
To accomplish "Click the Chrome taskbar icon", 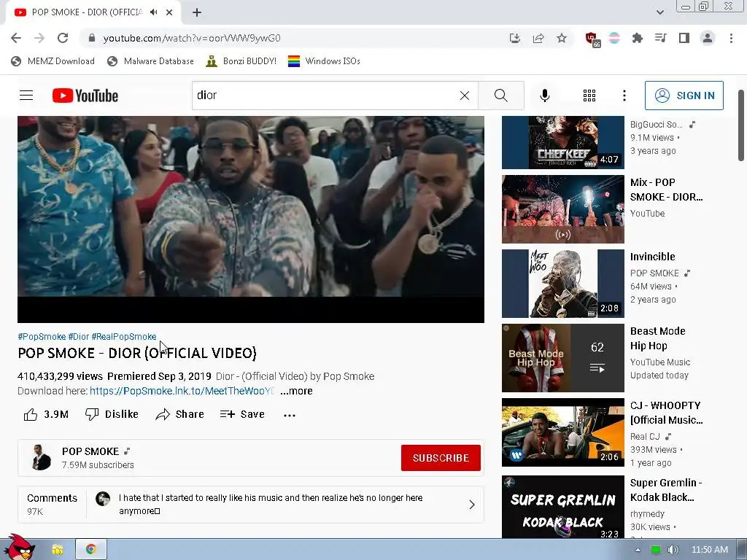I will (91, 550).
